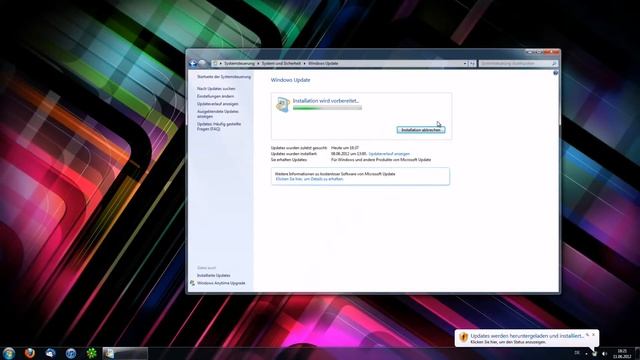Click link for Microsoft Update details
This screenshot has height=360, width=640.
[x=309, y=179]
